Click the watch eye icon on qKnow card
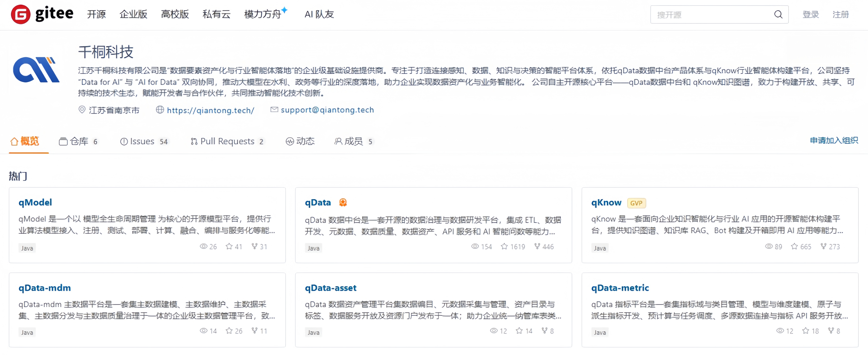This screenshot has height=355, width=868. point(769,246)
